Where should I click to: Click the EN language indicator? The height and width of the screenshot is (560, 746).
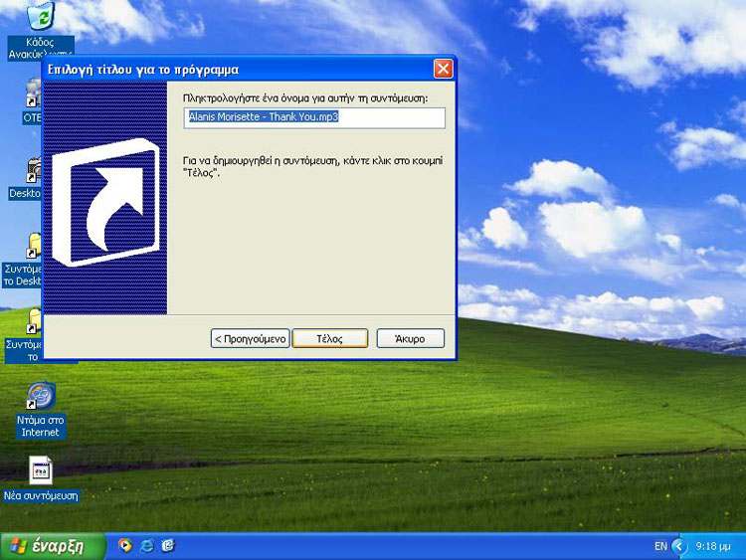coord(660,546)
